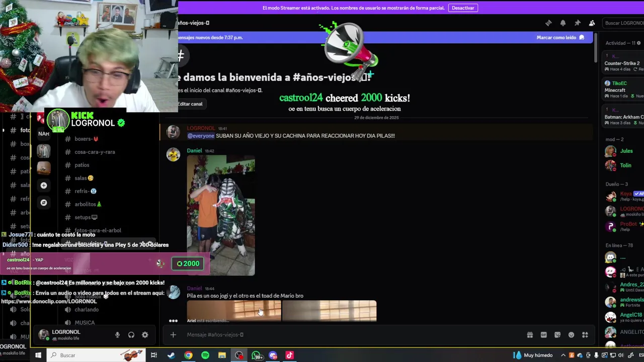Open the Threads icon in channel header
Viewport: 644px width, 362px height.
click(x=548, y=23)
